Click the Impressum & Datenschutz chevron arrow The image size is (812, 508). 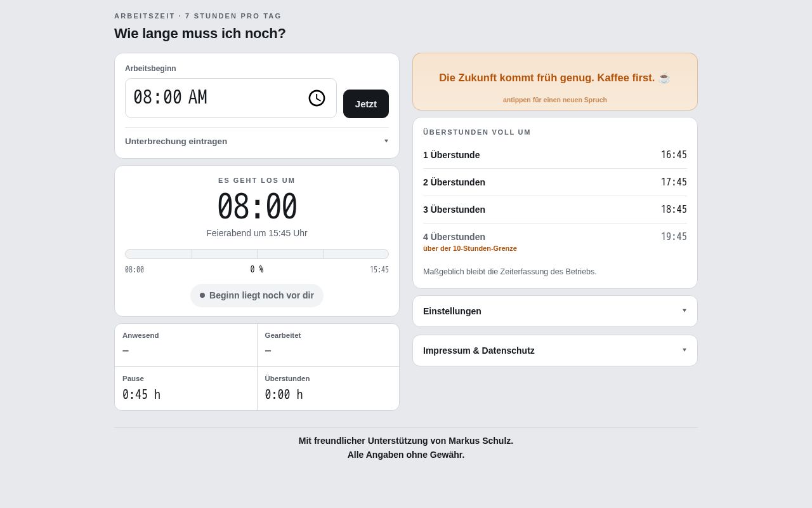[x=684, y=350]
